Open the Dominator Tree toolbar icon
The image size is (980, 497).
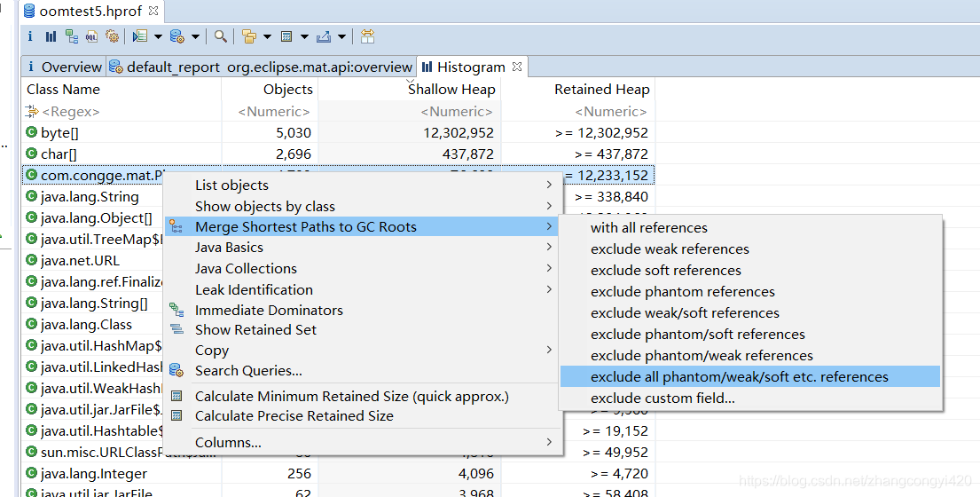coord(71,36)
